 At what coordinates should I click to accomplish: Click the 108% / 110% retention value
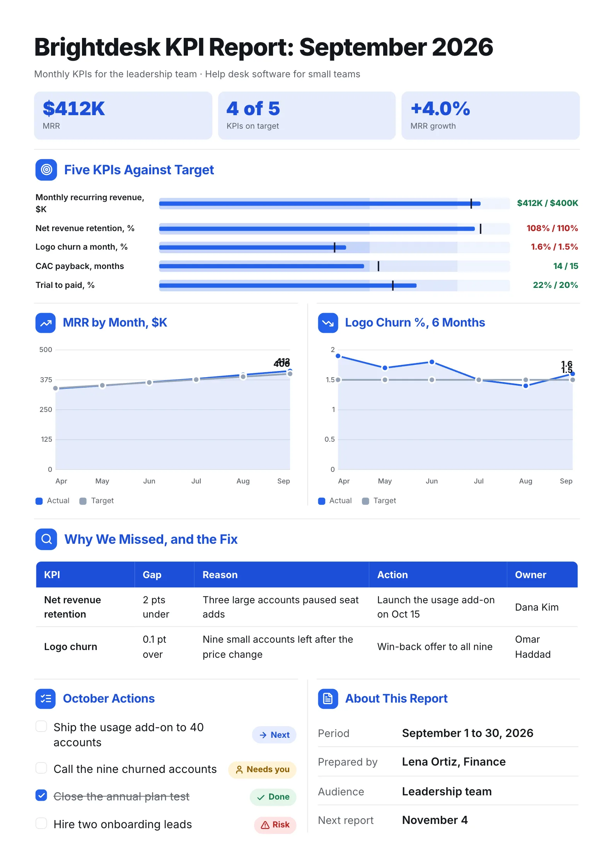(552, 228)
